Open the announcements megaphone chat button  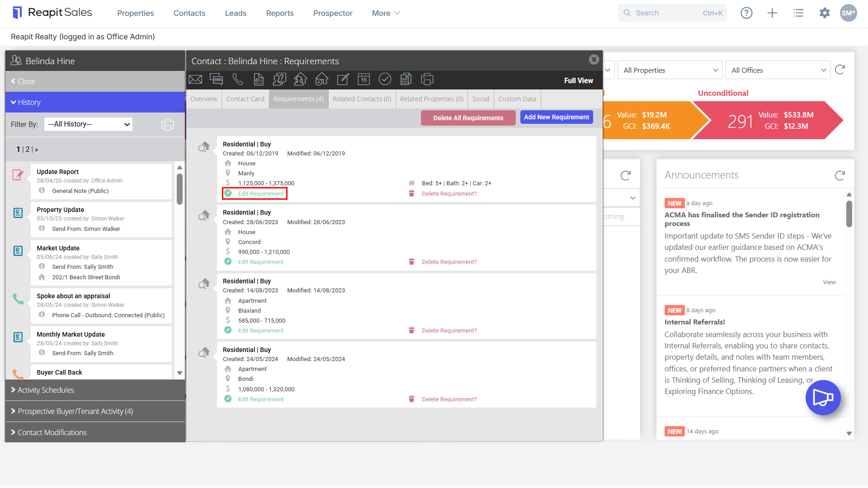pos(823,398)
